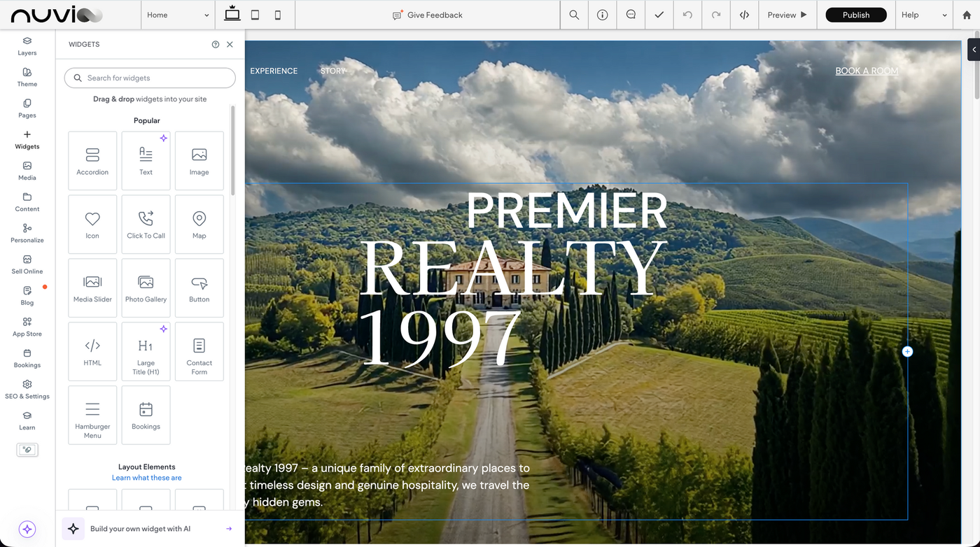Switch to mobile phone preview

pyautogui.click(x=278, y=14)
